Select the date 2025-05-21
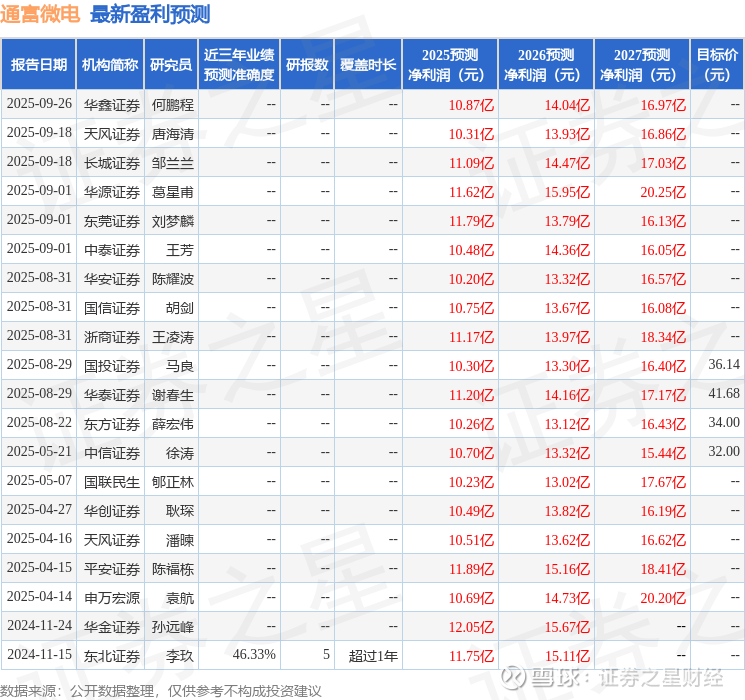The image size is (745, 700). point(39,451)
